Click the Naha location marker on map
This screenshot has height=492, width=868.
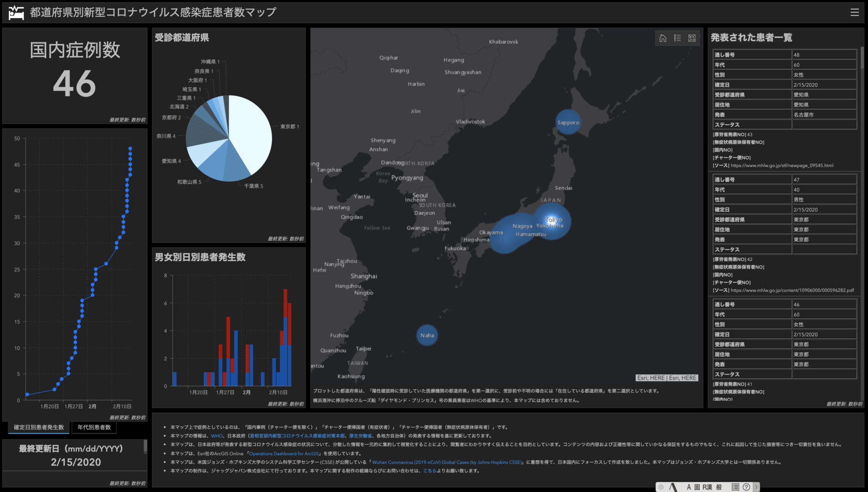coord(427,335)
